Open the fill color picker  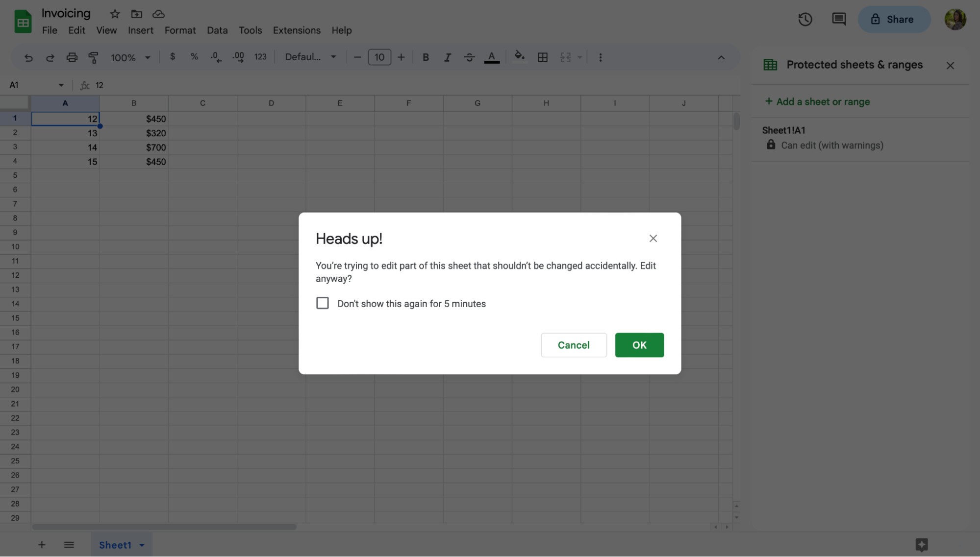tap(519, 57)
